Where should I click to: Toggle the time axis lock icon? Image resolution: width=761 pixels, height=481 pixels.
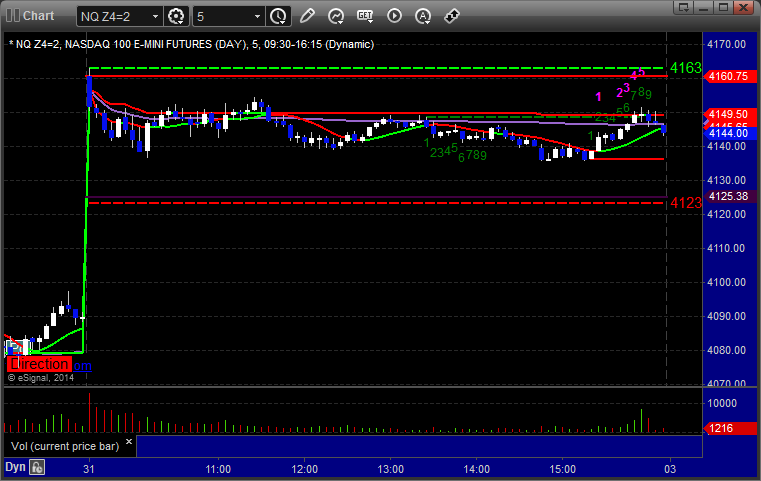(x=37, y=467)
